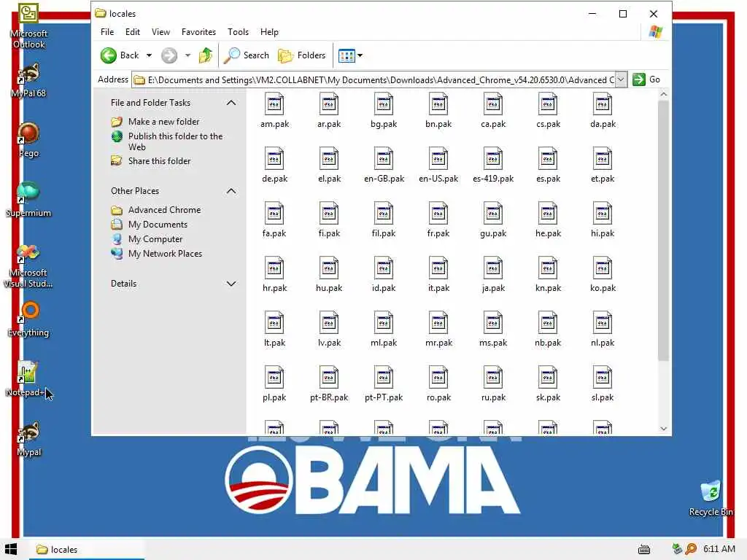The image size is (747, 560).
Task: Go up one folder level
Action: [x=205, y=55]
